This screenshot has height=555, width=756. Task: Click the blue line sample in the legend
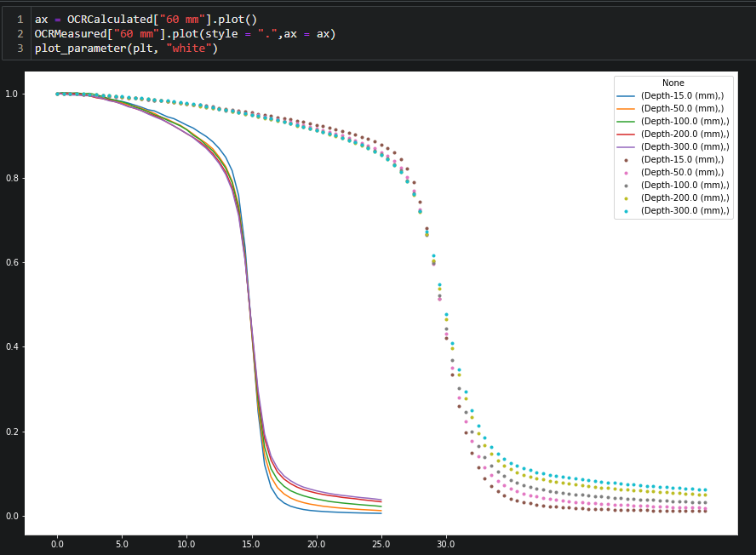(x=627, y=95)
